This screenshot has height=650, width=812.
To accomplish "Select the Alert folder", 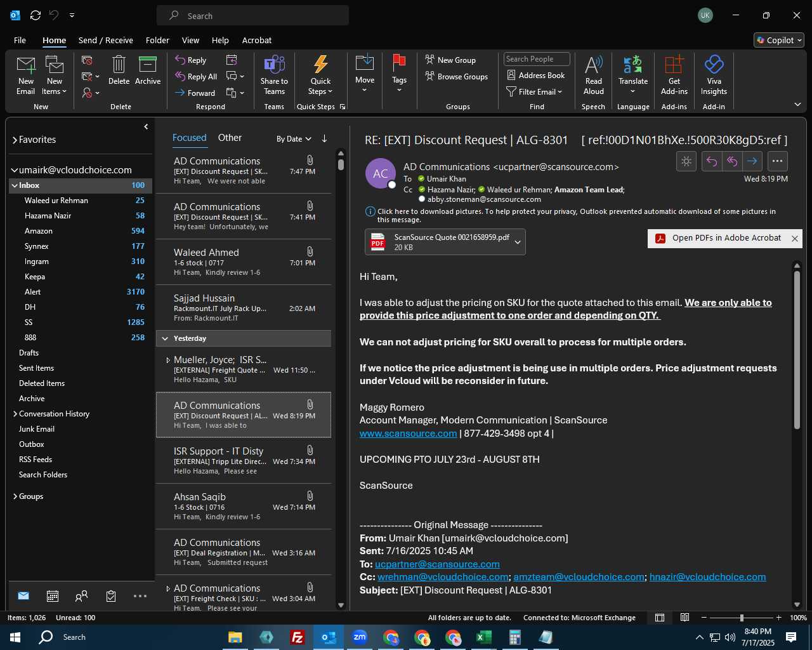I will [81, 292].
